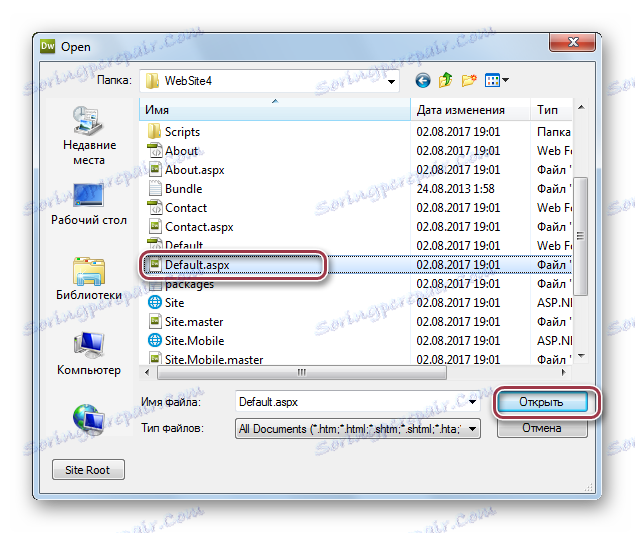Open the Network shortcut icon

pyautogui.click(x=89, y=418)
